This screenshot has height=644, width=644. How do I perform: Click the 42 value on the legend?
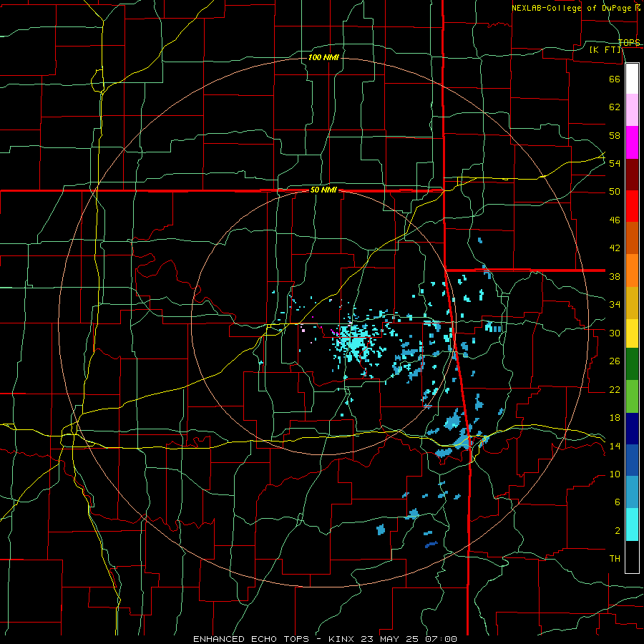pyautogui.click(x=615, y=248)
